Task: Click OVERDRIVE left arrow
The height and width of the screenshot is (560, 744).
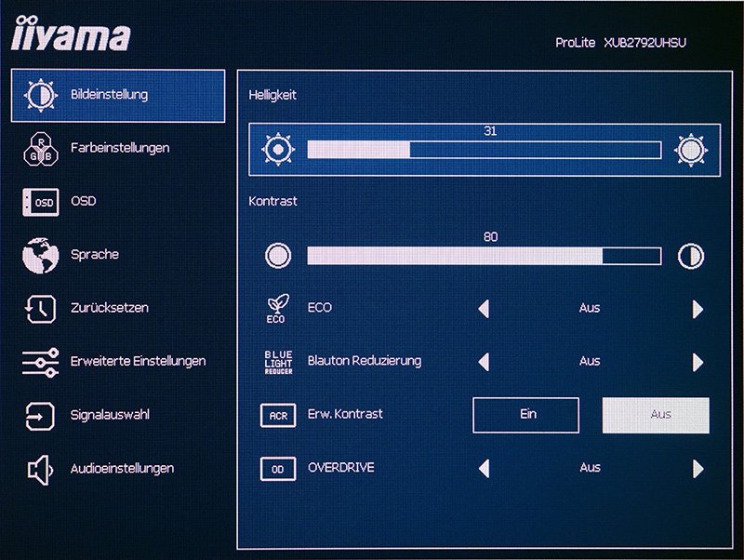Action: (484, 469)
